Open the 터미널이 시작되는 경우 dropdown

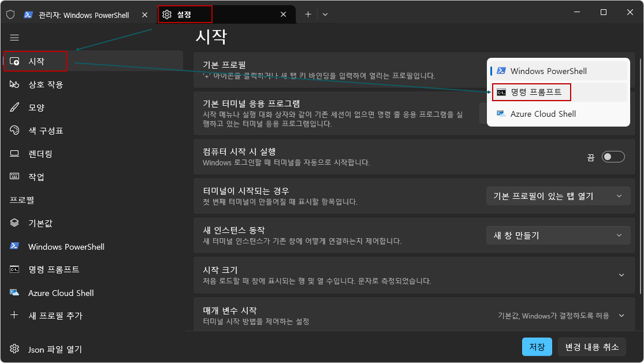pyautogui.click(x=558, y=196)
